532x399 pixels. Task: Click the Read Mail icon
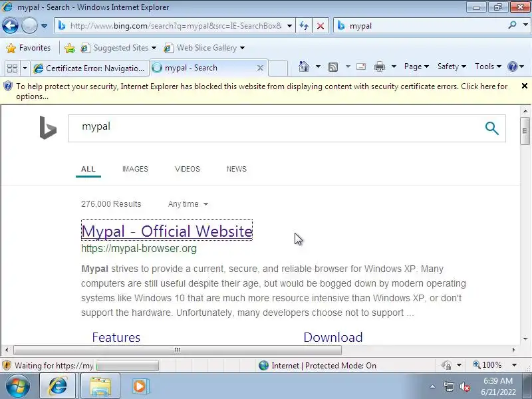[x=361, y=66]
